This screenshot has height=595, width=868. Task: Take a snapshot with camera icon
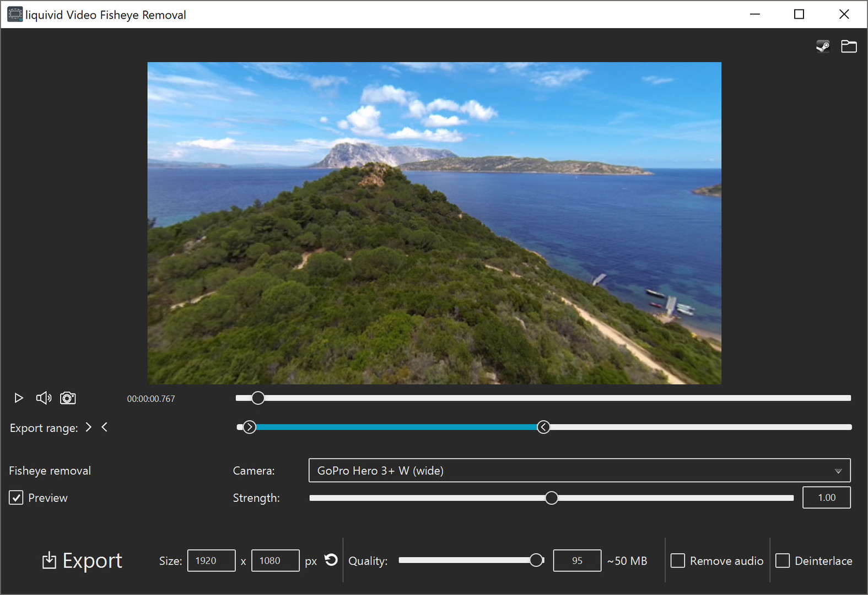point(68,398)
